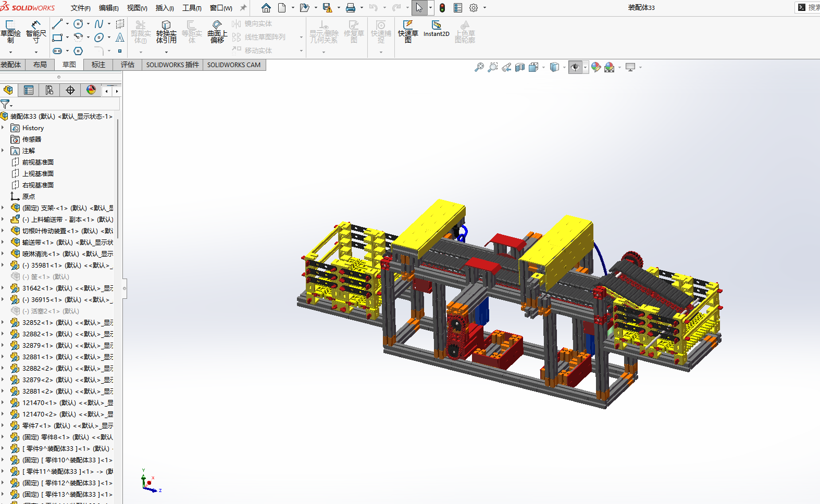The image size is (820, 504).
Task: Open the DisplayManager color ball tab
Action: [91, 90]
